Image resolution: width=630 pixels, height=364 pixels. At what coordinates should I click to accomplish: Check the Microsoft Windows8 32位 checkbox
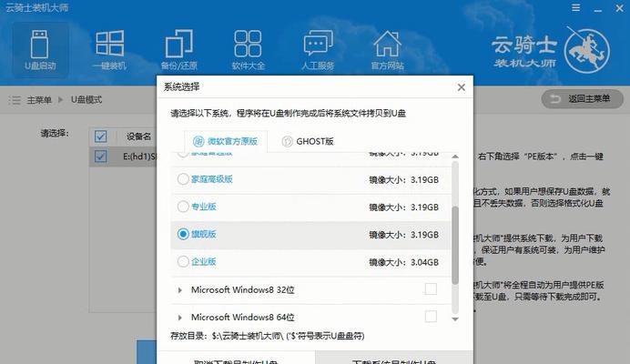(x=431, y=288)
